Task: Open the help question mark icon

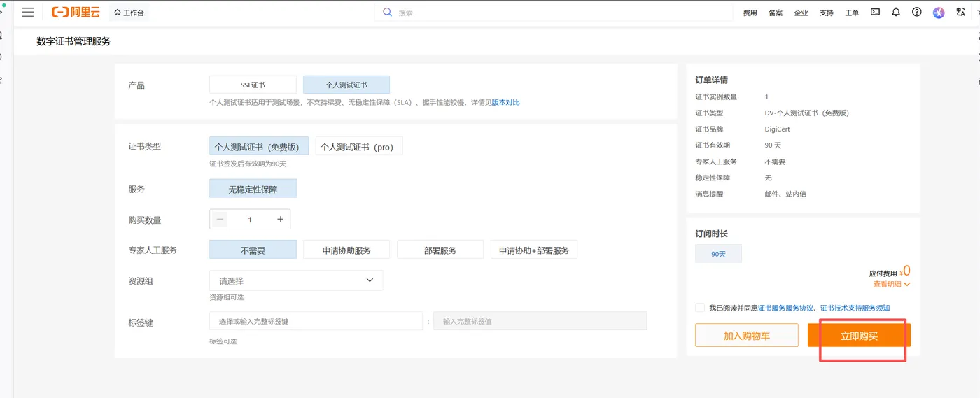Action: click(x=917, y=12)
